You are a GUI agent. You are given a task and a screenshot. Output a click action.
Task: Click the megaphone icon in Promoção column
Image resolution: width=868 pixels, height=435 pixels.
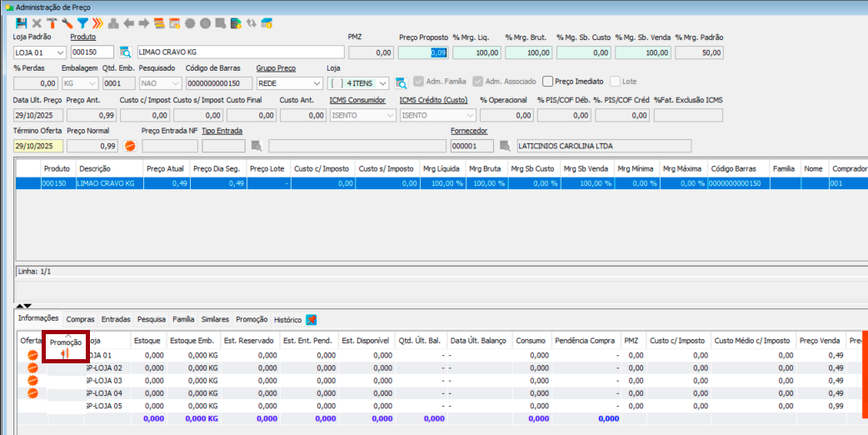coord(64,354)
